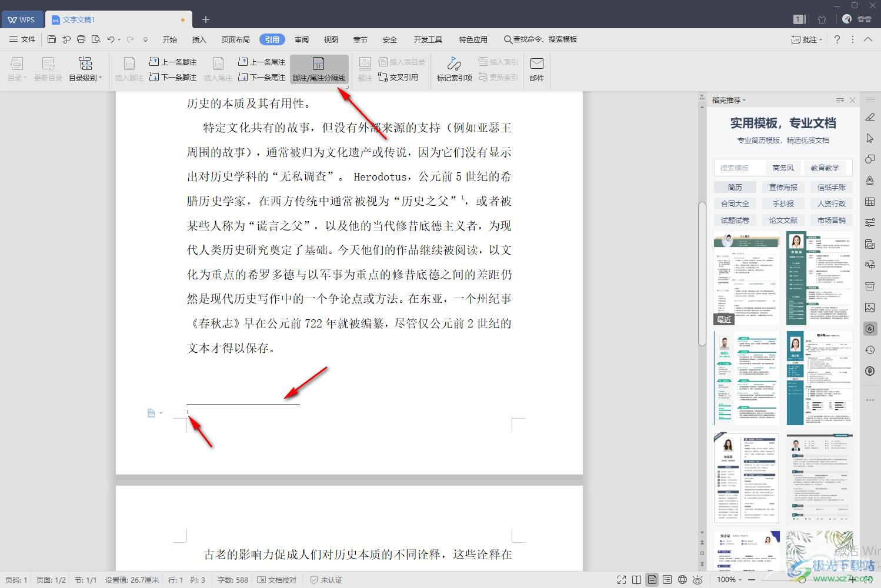Open a new tab with plus button
Image resolution: width=881 pixels, height=588 pixels.
[206, 19]
